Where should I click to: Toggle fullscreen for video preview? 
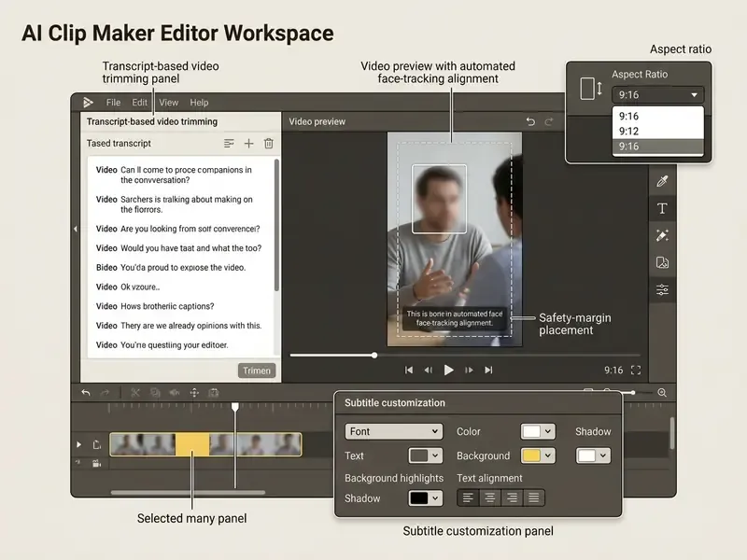636,370
